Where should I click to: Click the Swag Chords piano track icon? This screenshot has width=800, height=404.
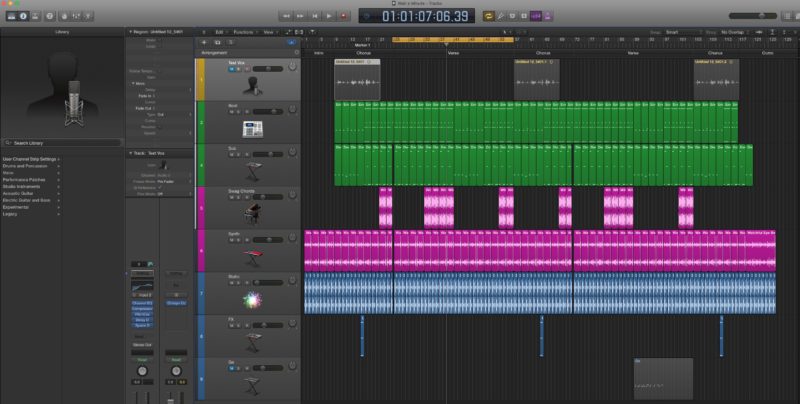coord(253,214)
